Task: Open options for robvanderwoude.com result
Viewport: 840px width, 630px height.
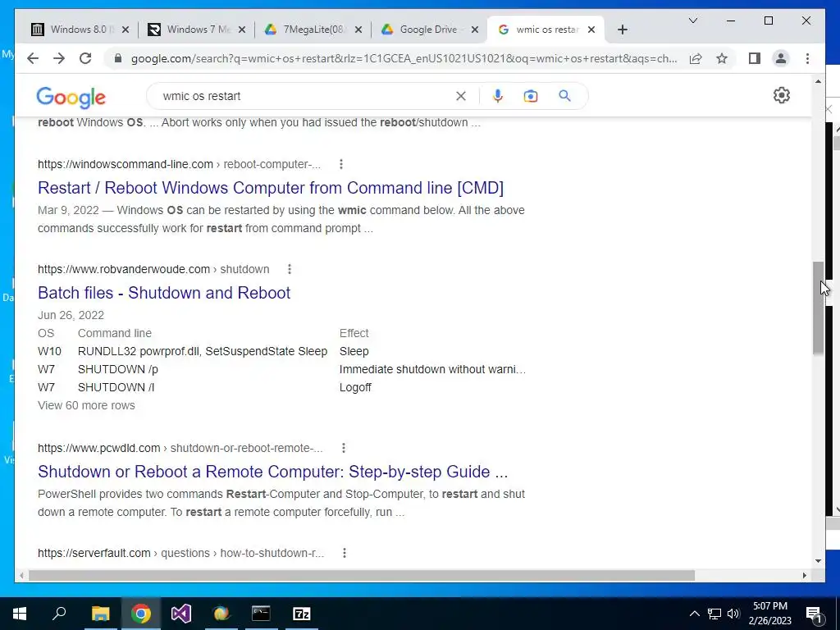Action: [290, 269]
